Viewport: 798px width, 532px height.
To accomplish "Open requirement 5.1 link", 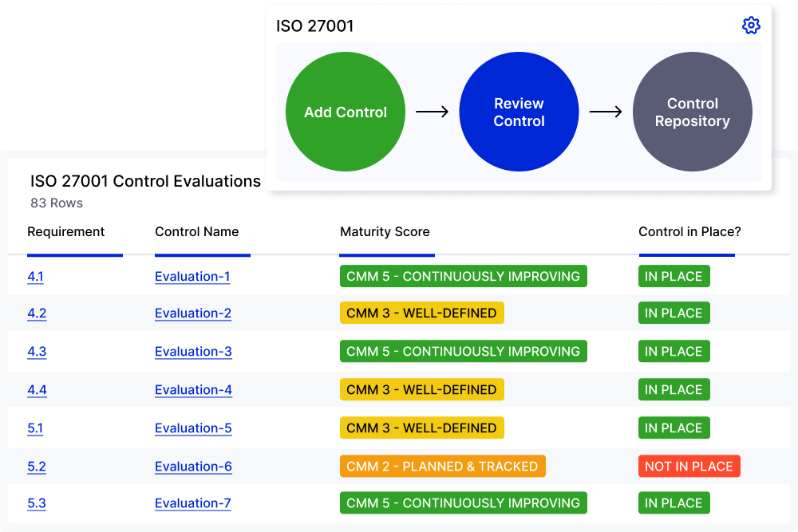I will pyautogui.click(x=35, y=428).
